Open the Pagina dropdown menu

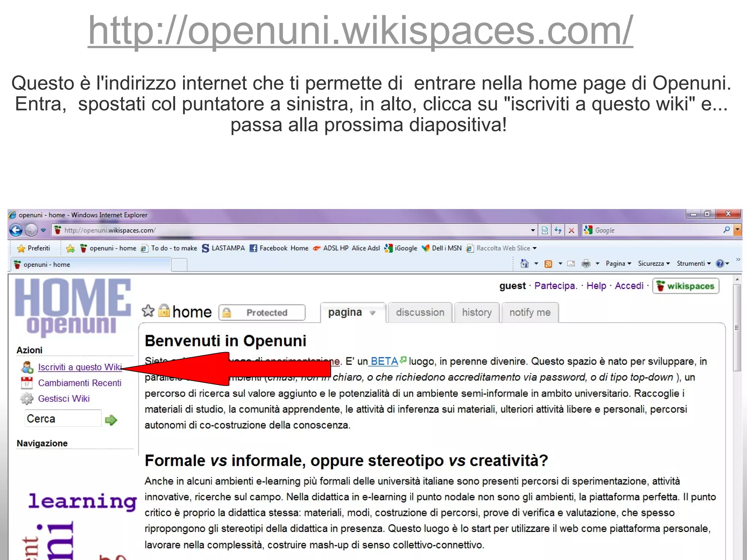point(618,263)
